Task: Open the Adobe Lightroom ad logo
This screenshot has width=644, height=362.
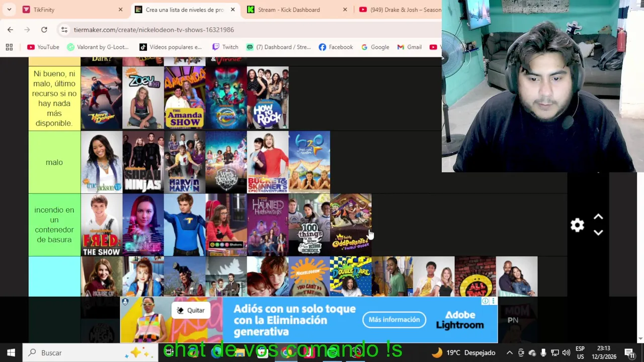Action: tap(460, 320)
